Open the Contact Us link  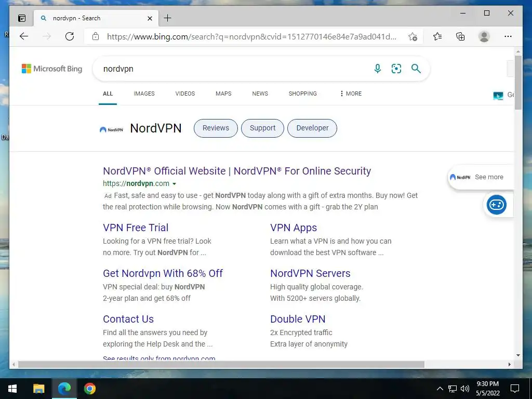tap(128, 320)
